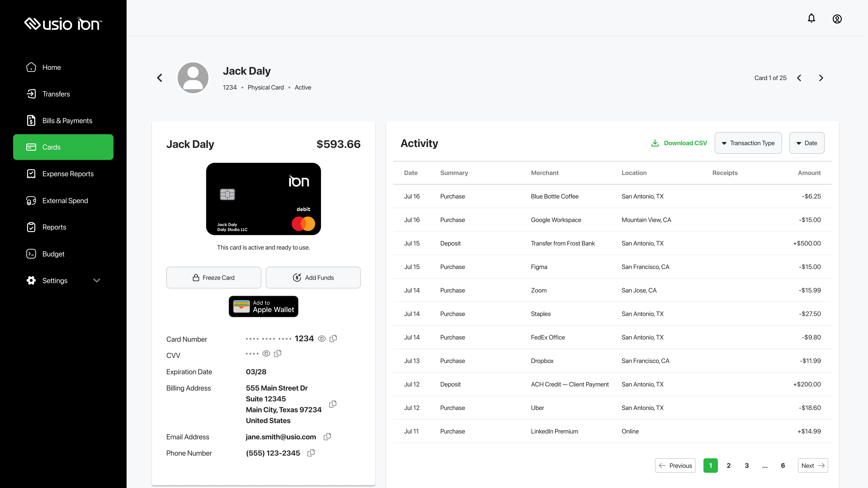Click +$500.00 deposit amount
868x488 pixels.
coord(807,244)
